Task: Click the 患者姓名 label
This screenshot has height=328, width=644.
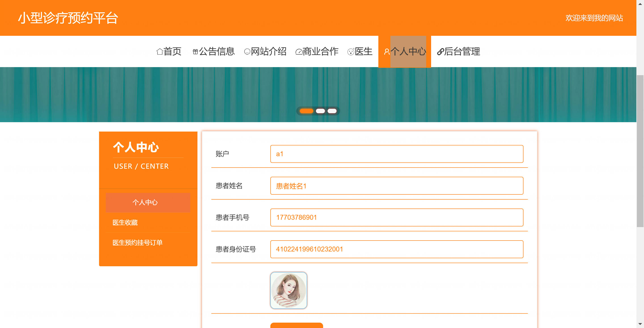Action: point(229,186)
